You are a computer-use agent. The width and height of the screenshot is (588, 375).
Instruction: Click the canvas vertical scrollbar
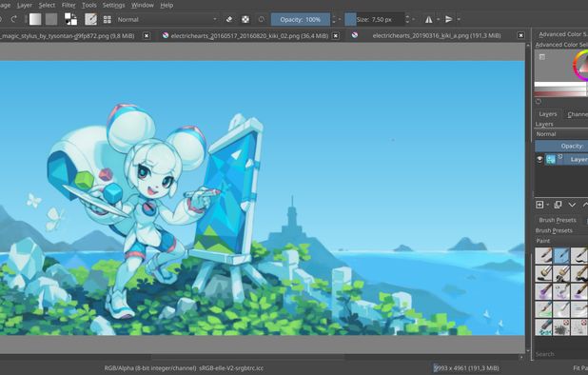[528, 197]
